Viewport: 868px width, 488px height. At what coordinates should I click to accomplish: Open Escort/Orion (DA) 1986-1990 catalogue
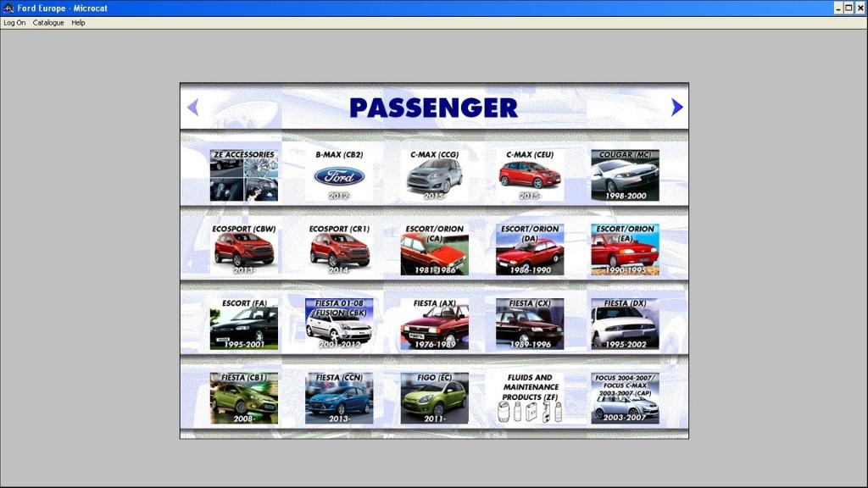click(530, 250)
